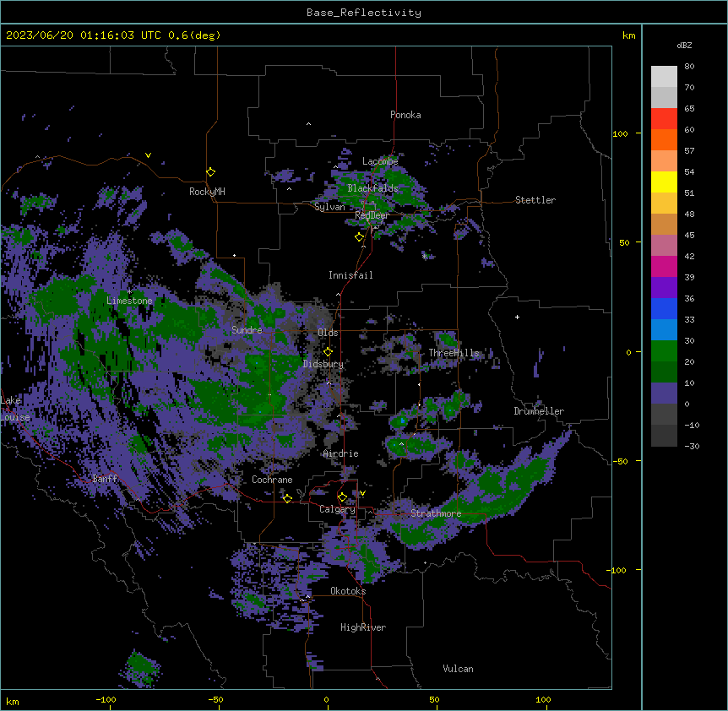Click the yellow diamond marker below Cochrane
The image size is (728, 711).
[287, 498]
